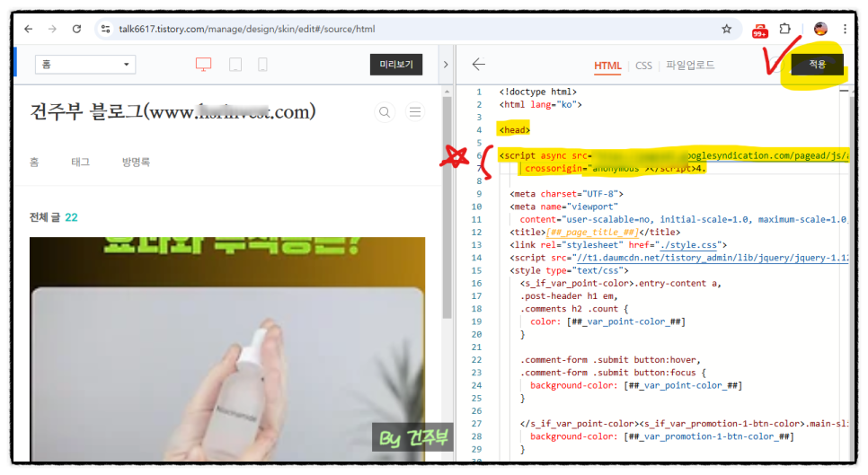Click the ./style.css href link text

click(688, 245)
